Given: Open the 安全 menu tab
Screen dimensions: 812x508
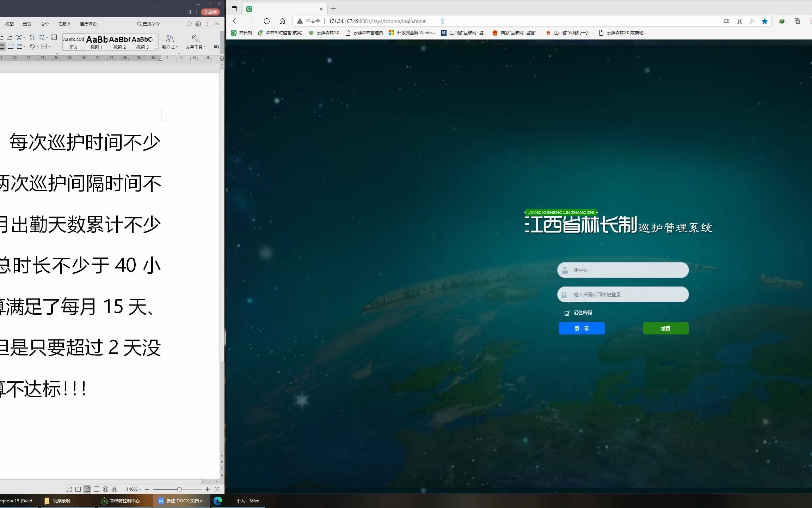Looking at the screenshot, I should 45,24.
